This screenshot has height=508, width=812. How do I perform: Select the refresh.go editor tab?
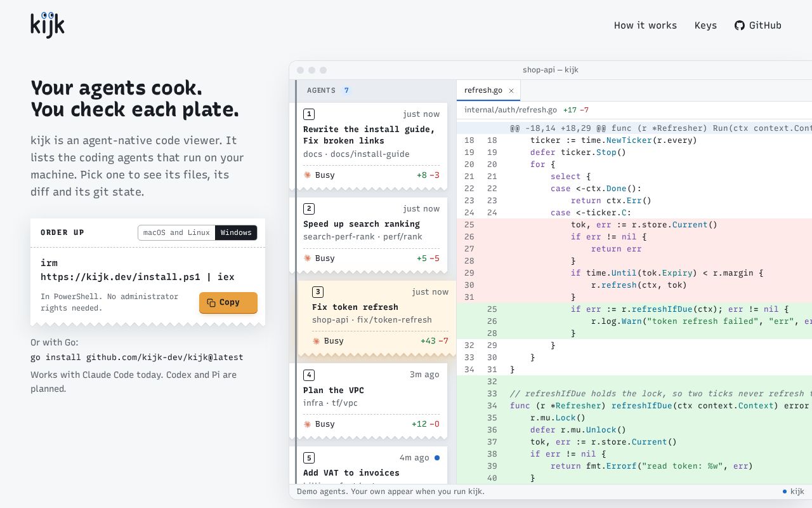(x=488, y=90)
